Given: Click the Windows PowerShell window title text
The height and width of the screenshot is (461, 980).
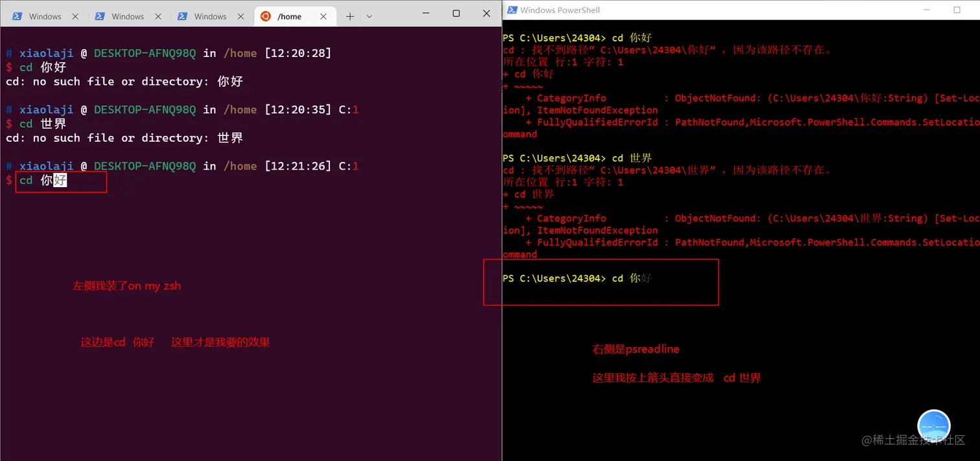Looking at the screenshot, I should (560, 10).
